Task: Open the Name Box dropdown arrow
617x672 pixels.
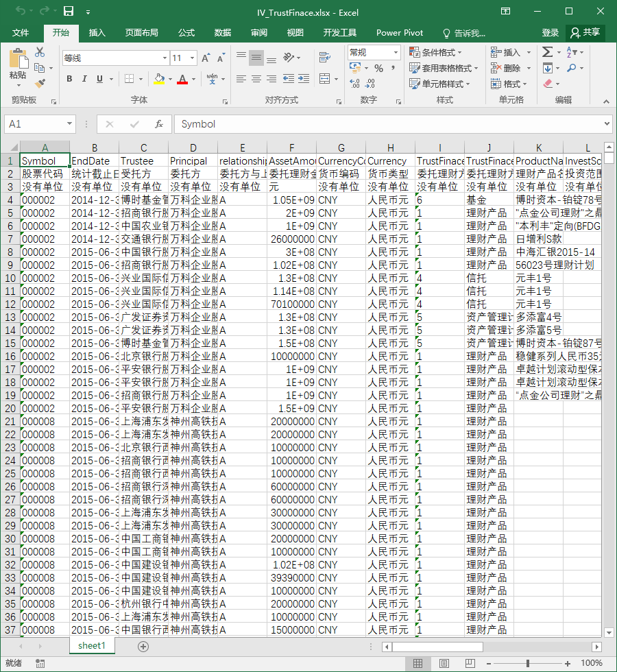Action: pos(69,124)
